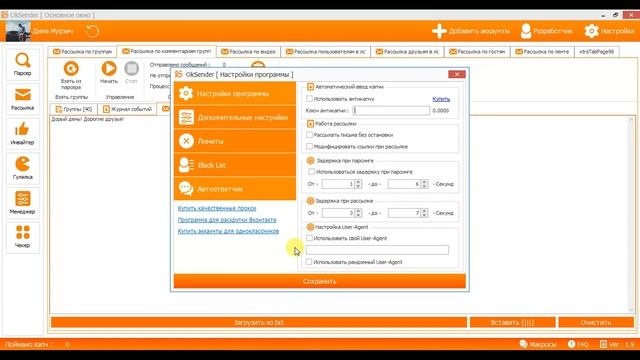Enable Рассылать письма без остановки checkbox

click(309, 135)
